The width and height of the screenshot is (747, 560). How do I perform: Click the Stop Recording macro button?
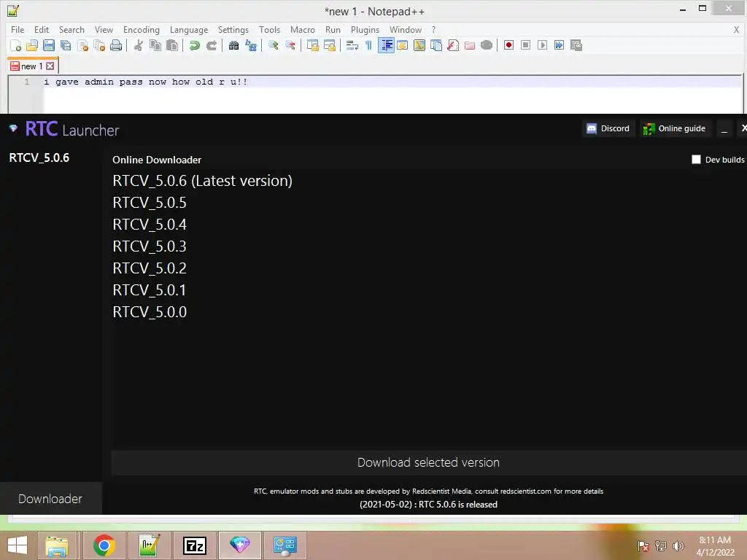(x=525, y=45)
